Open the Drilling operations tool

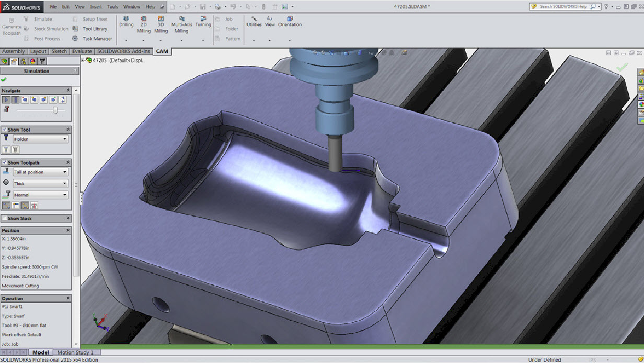[126, 21]
